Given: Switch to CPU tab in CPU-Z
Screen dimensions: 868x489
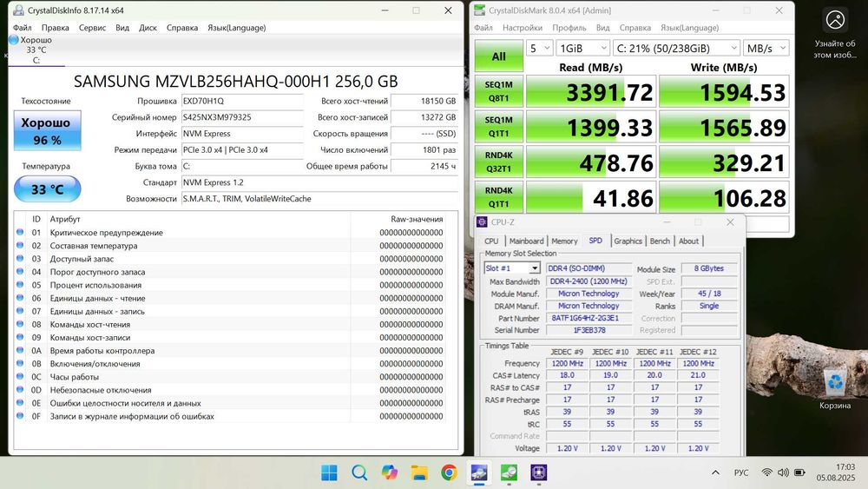Looking at the screenshot, I should click(491, 241).
